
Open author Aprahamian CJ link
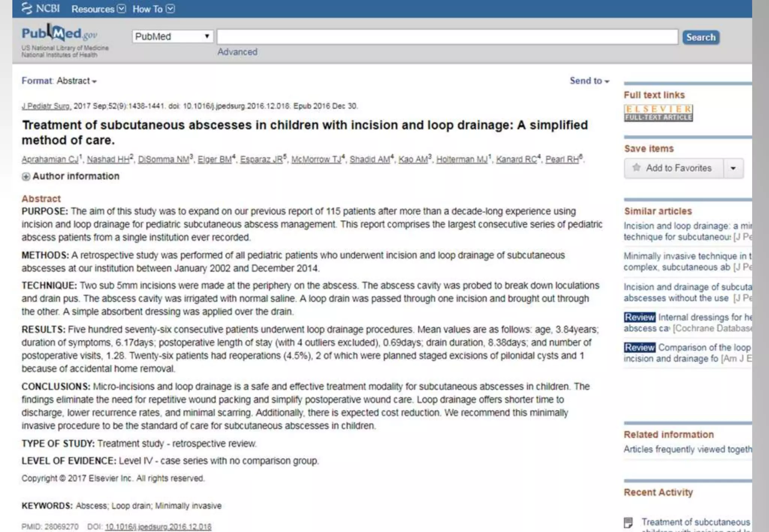point(50,159)
